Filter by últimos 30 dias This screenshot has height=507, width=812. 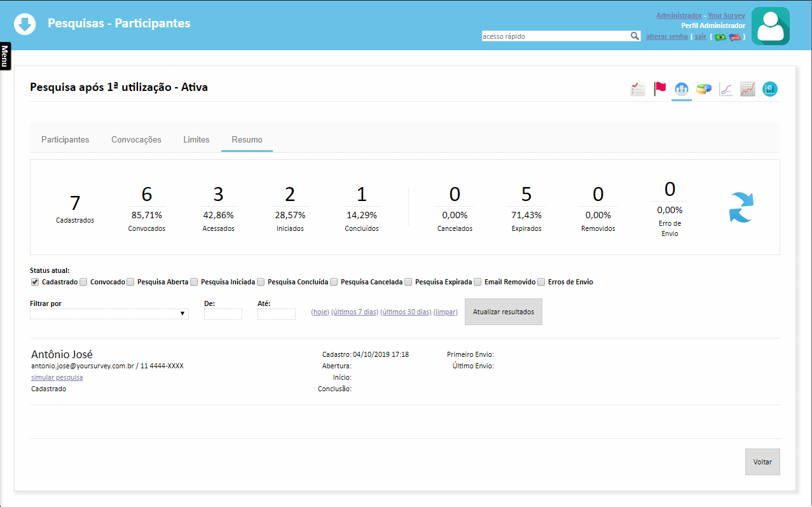coord(406,312)
